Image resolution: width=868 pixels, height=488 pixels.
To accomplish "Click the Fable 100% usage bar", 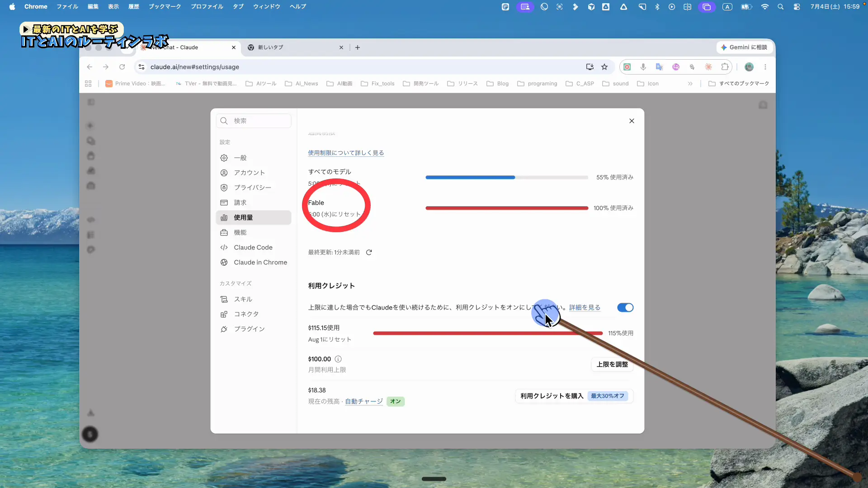I will (x=506, y=208).
